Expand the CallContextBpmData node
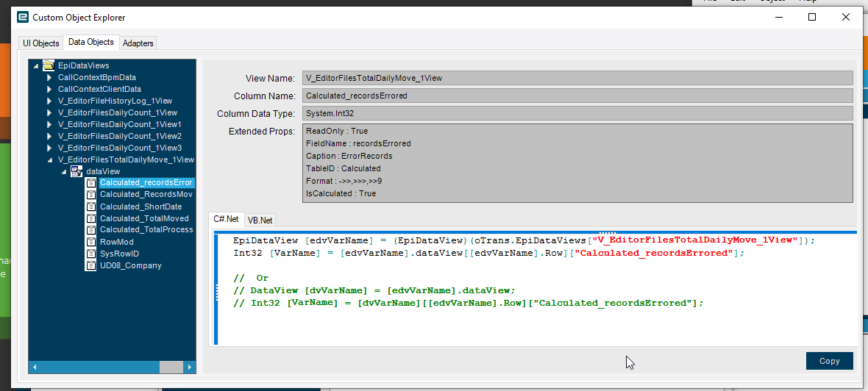The height and width of the screenshot is (391, 868). [x=49, y=77]
